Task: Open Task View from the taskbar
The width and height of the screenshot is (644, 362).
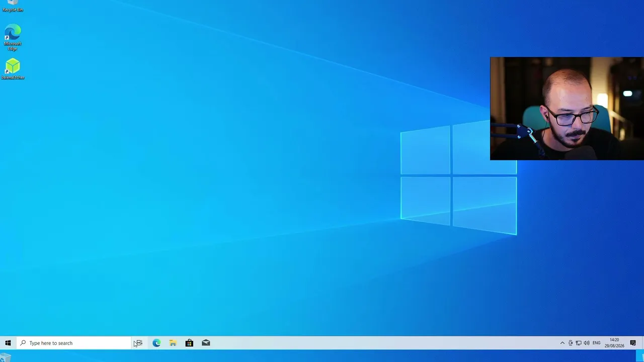Action: click(138, 343)
